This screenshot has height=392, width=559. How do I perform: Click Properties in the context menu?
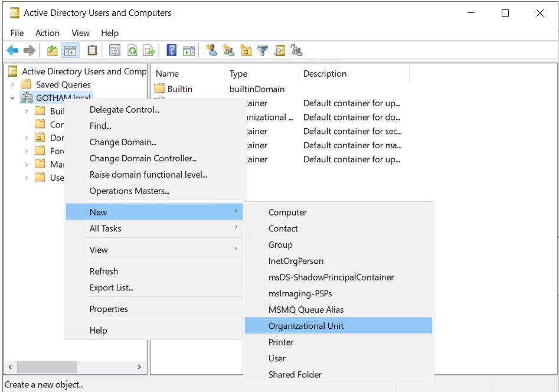click(109, 309)
